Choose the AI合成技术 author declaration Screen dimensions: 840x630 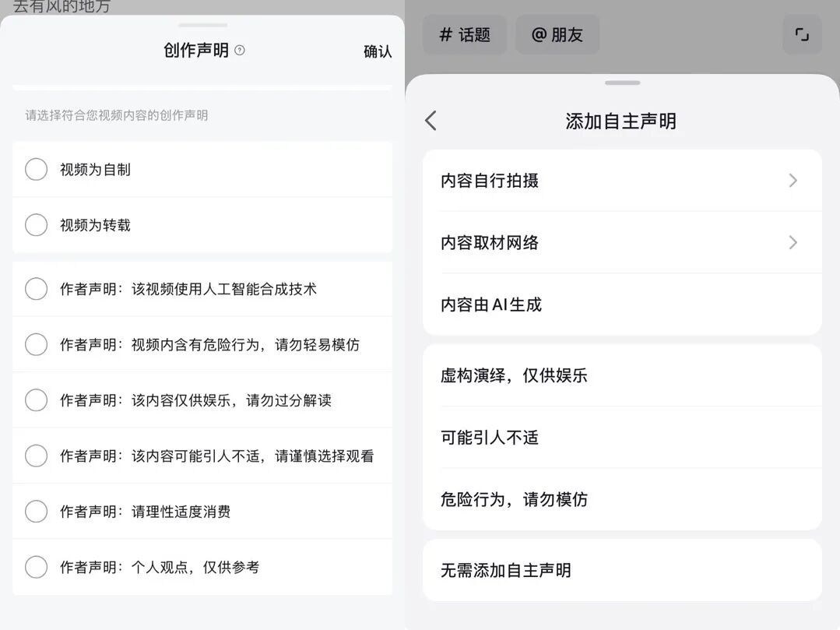[36, 288]
